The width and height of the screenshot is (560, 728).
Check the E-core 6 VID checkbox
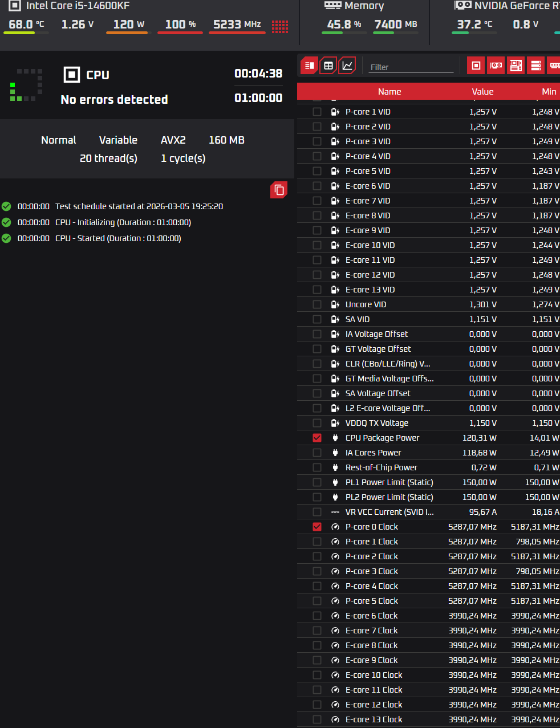point(317,186)
